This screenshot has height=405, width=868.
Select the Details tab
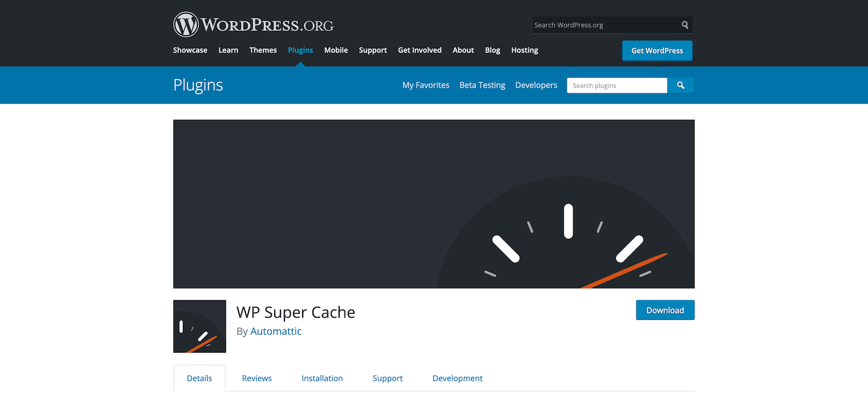(199, 378)
